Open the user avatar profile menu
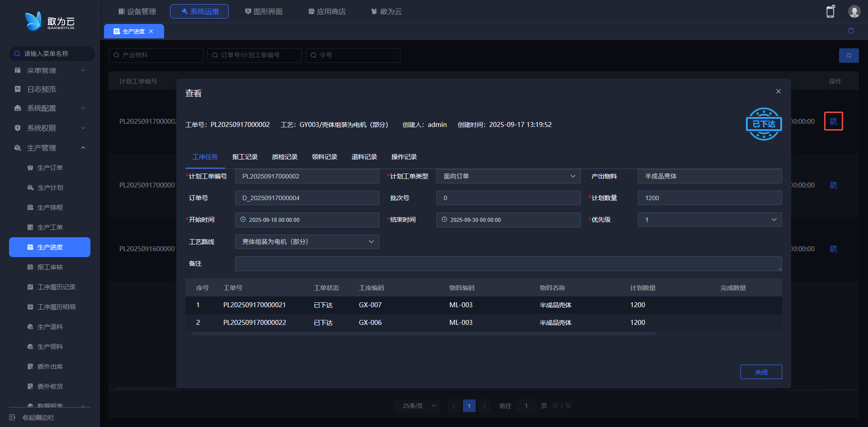 (854, 12)
